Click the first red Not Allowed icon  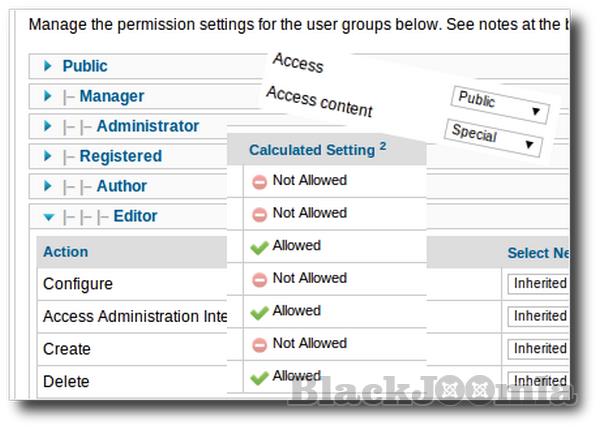(x=259, y=181)
